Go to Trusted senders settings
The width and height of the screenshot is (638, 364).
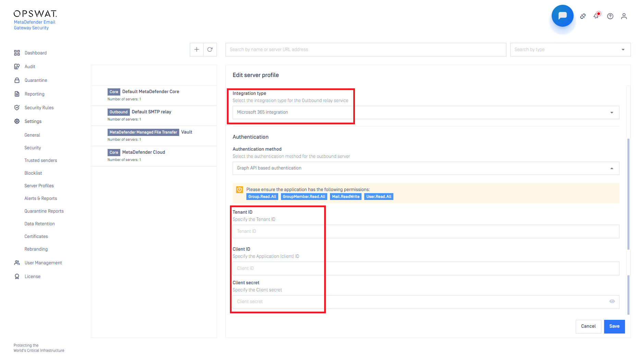41,160
